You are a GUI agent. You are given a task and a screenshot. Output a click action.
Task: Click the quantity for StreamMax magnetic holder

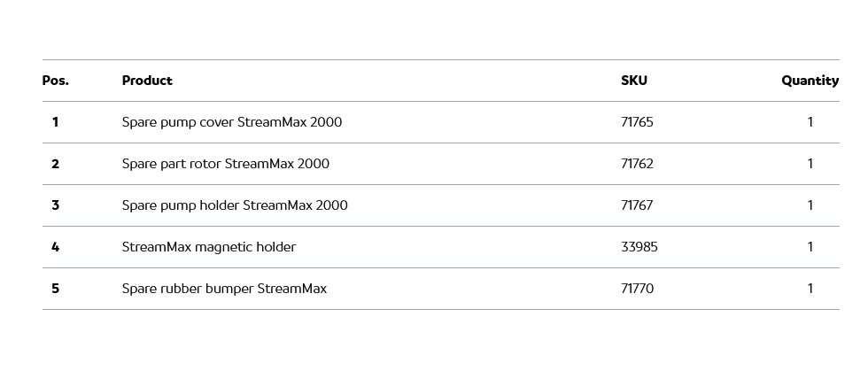[x=810, y=247]
